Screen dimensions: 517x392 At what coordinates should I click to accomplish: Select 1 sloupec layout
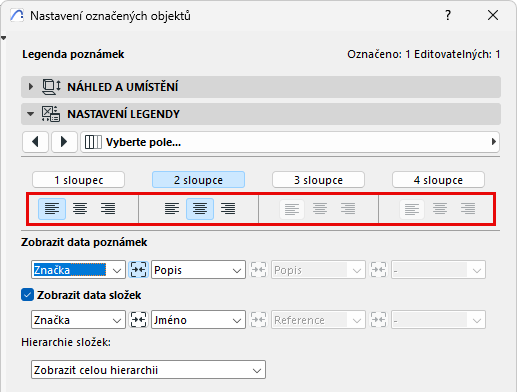pyautogui.click(x=78, y=180)
